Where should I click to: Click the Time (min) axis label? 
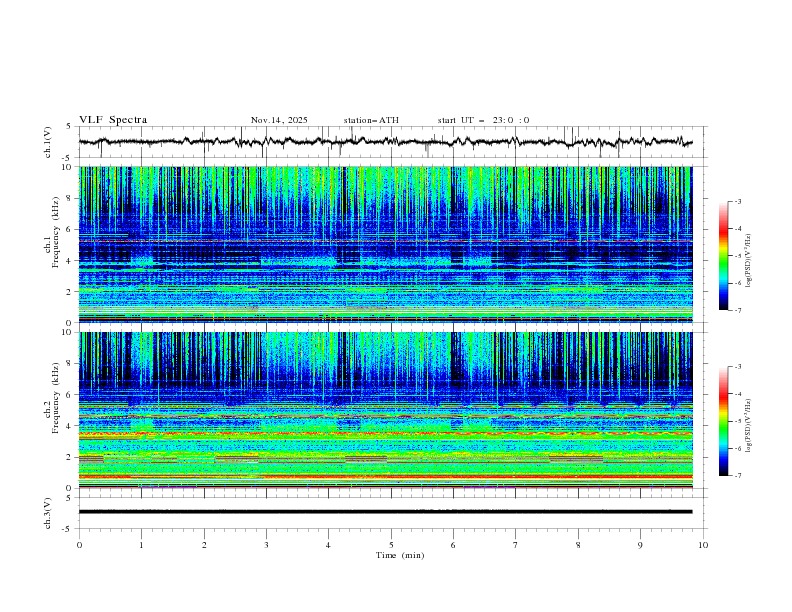pyautogui.click(x=400, y=555)
